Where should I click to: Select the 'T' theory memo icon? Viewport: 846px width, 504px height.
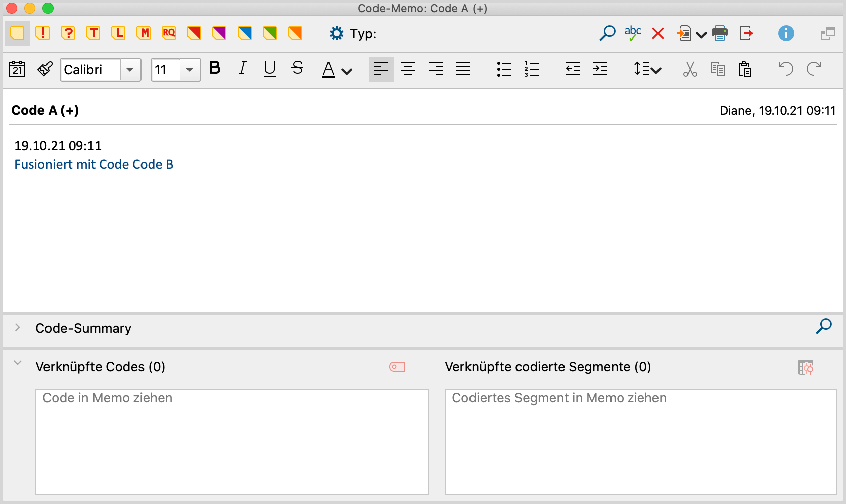point(93,34)
